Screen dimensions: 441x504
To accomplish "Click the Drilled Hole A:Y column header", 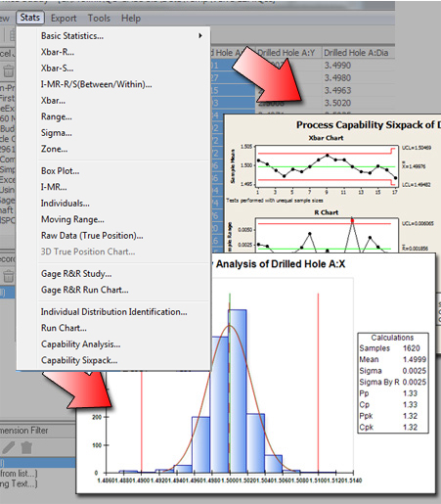I will pos(288,53).
